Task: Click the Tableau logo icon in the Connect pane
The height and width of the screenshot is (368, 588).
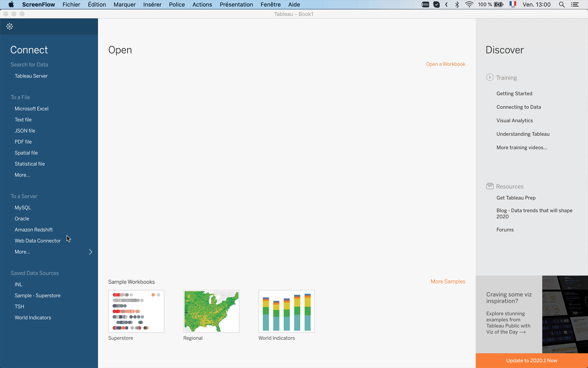Action: pyautogui.click(x=10, y=27)
